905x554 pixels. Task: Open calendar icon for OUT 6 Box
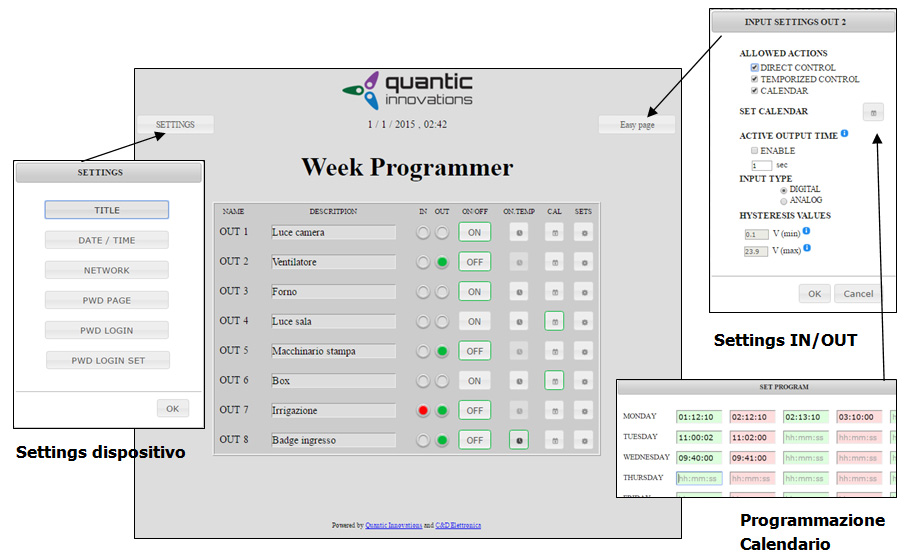[553, 380]
